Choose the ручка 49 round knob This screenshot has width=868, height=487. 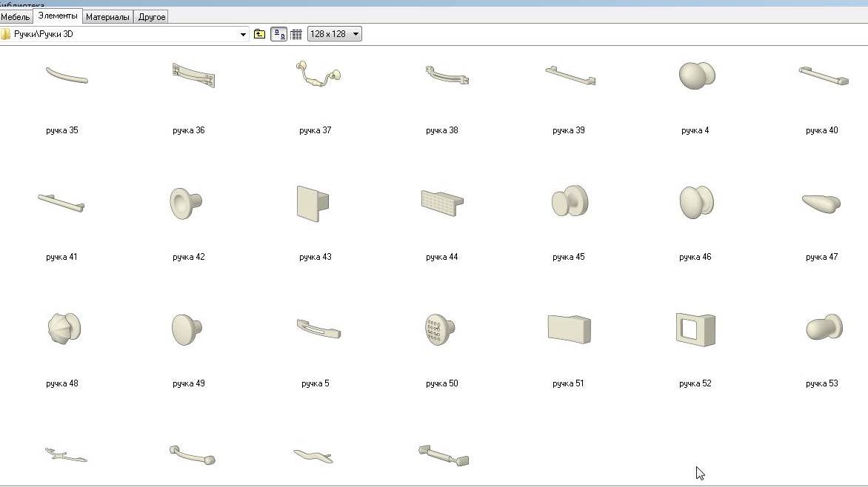(x=187, y=330)
